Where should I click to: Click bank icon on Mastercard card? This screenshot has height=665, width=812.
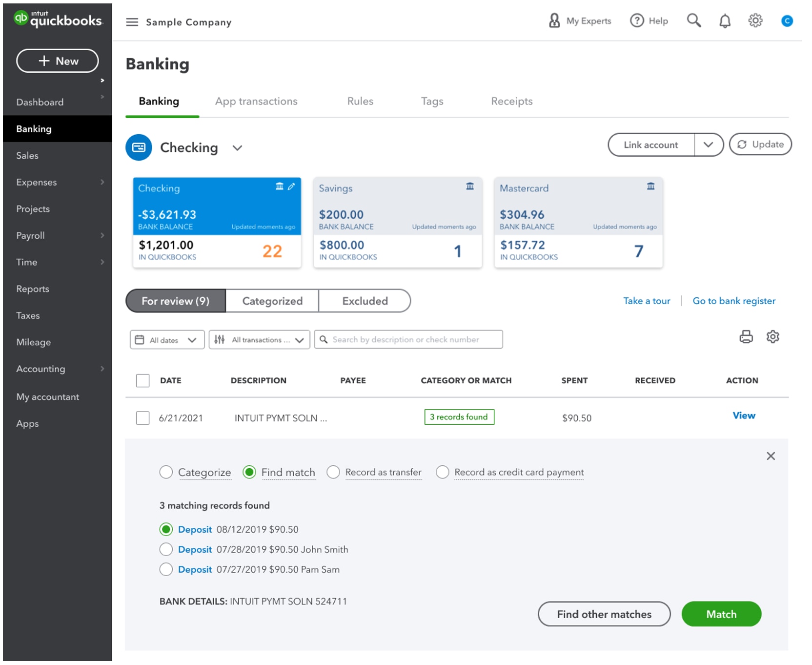650,187
